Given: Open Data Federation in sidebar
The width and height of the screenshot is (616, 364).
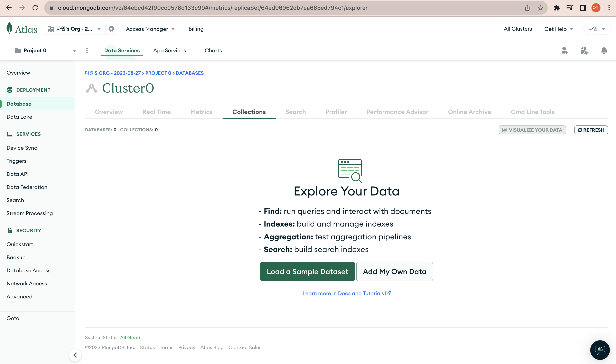Looking at the screenshot, I should [x=27, y=187].
